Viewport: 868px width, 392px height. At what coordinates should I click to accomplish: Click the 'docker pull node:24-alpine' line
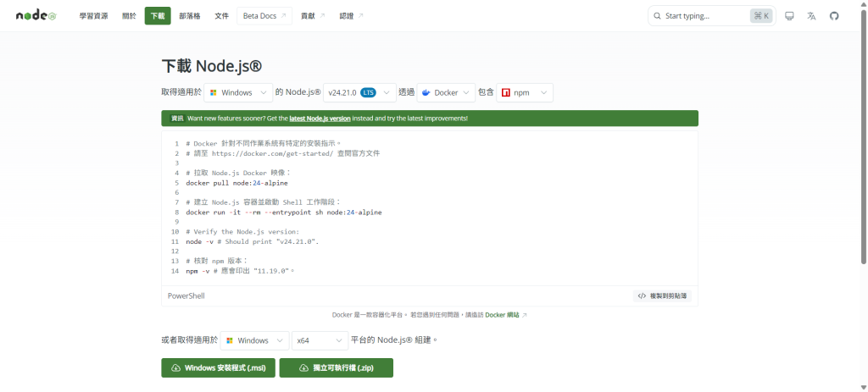click(237, 183)
